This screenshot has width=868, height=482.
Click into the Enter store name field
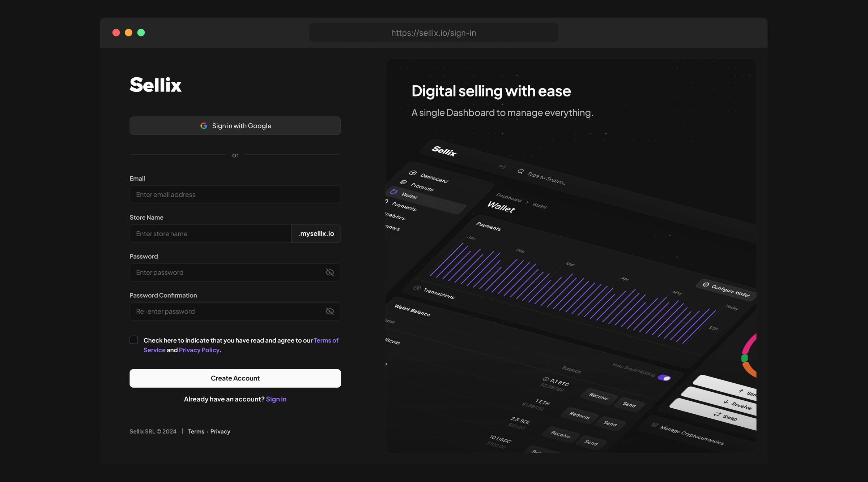(210, 234)
